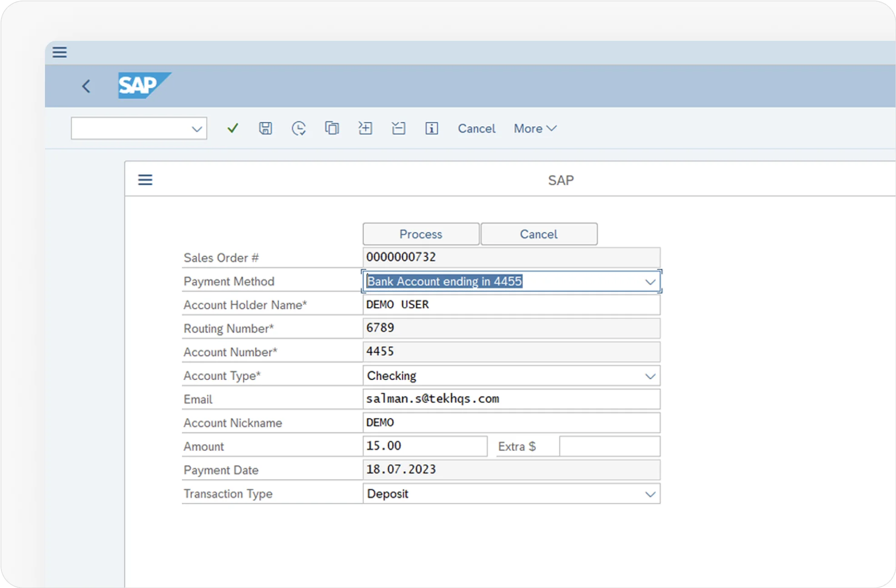Viewport: 896px width, 588px height.
Task: Click the insert plus toolbar icon
Action: point(365,128)
